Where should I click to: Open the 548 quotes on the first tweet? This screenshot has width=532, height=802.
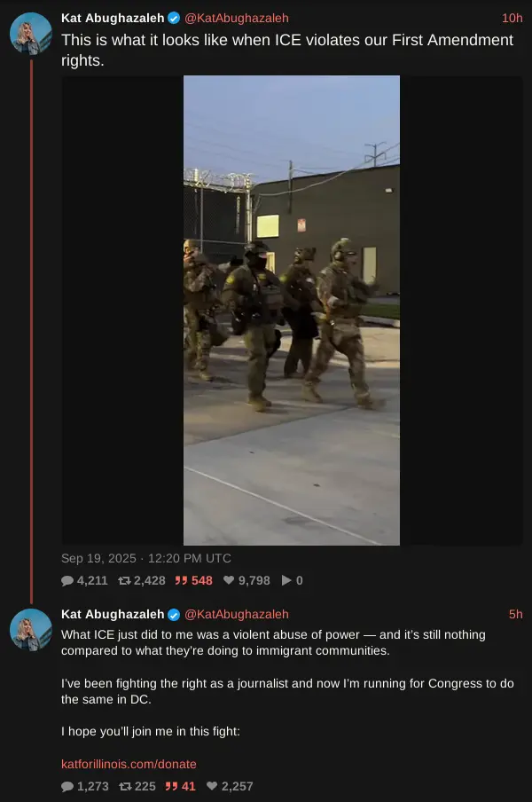193,580
